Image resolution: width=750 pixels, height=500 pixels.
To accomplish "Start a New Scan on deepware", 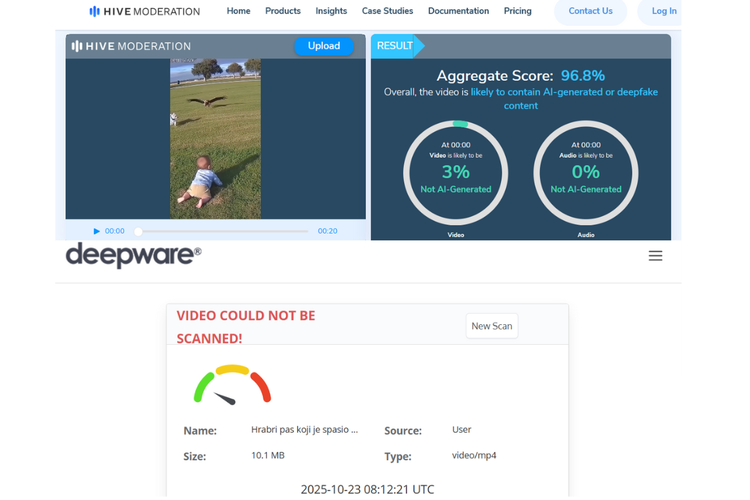I will pyautogui.click(x=491, y=326).
